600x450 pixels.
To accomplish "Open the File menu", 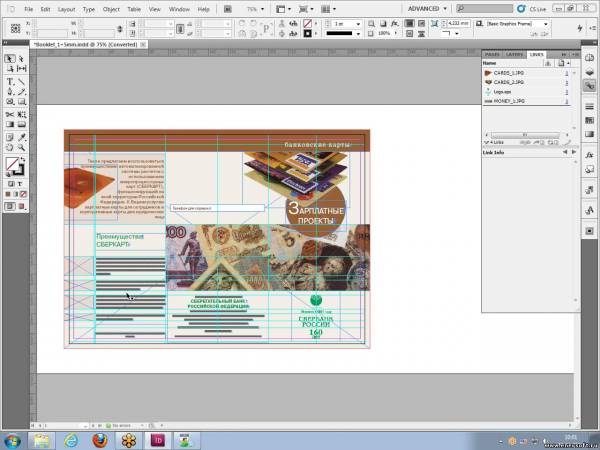I will click(x=29, y=9).
